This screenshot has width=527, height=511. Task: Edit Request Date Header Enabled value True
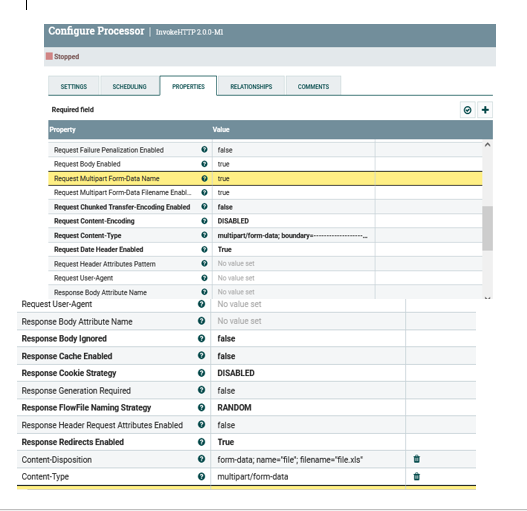tap(293, 249)
